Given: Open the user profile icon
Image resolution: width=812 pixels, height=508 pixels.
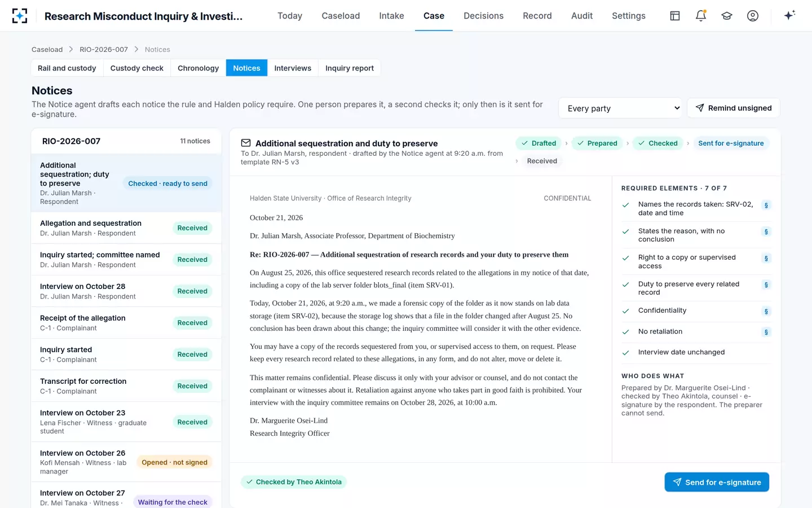Looking at the screenshot, I should point(753,16).
